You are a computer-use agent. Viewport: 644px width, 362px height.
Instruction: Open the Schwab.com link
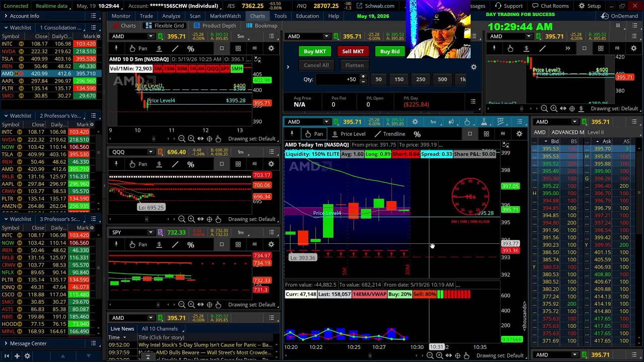click(376, 6)
